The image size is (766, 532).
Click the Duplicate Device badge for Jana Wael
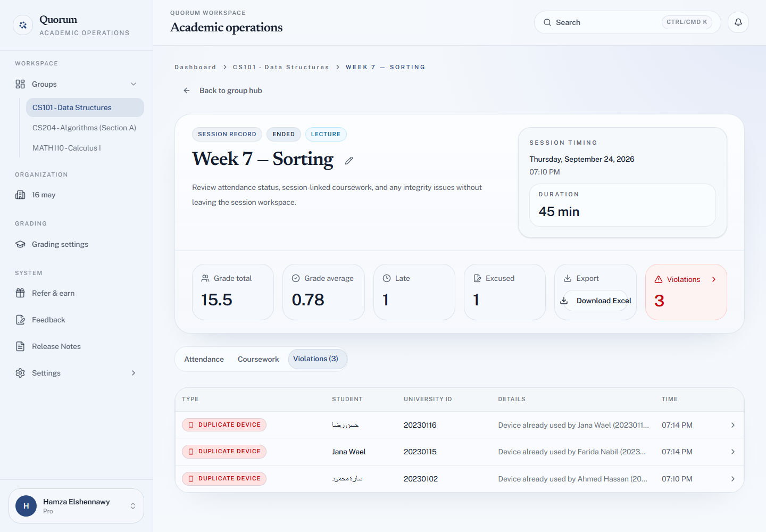point(224,452)
